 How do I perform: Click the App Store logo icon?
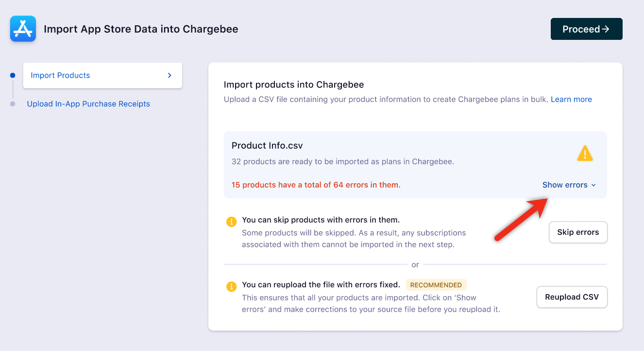(x=23, y=29)
